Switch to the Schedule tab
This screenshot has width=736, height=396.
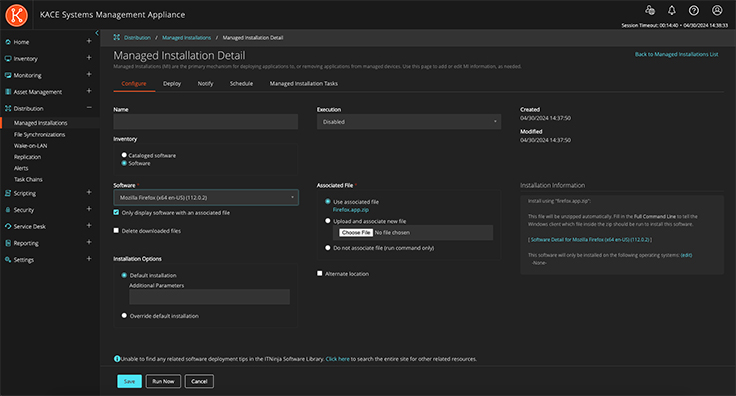pos(241,84)
